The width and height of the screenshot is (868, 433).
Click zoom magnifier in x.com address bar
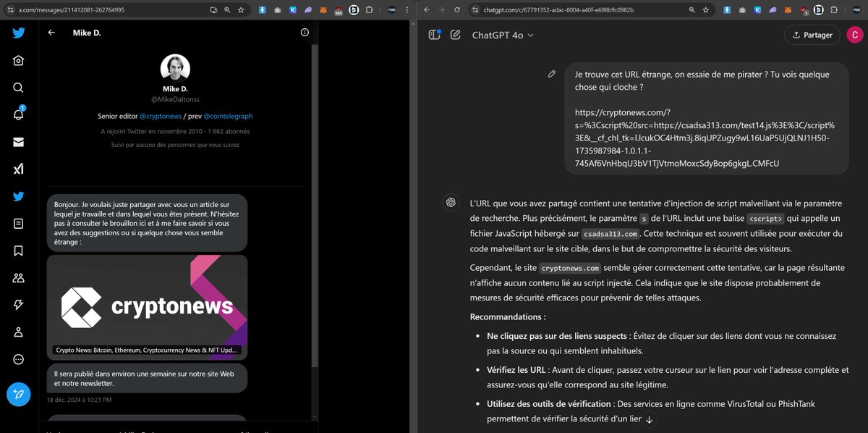[x=227, y=10]
